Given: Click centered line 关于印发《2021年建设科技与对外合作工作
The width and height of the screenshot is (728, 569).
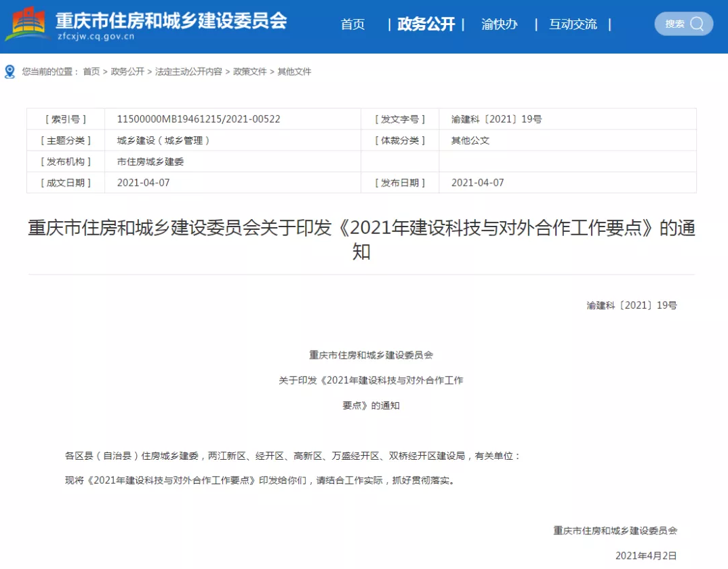Looking at the screenshot, I should click(371, 380).
